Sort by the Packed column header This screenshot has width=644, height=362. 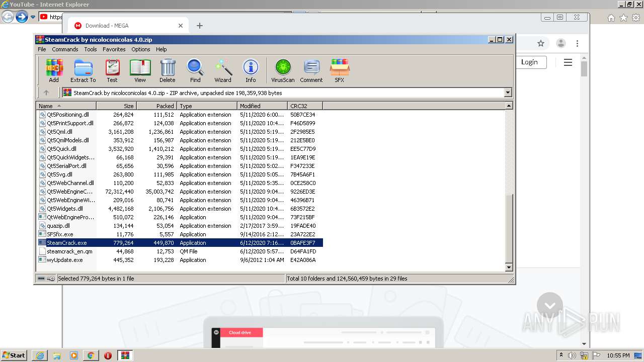[156, 106]
